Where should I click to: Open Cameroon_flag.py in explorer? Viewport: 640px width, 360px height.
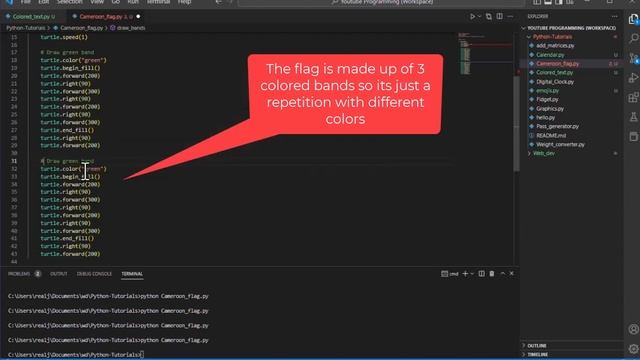pos(558,64)
